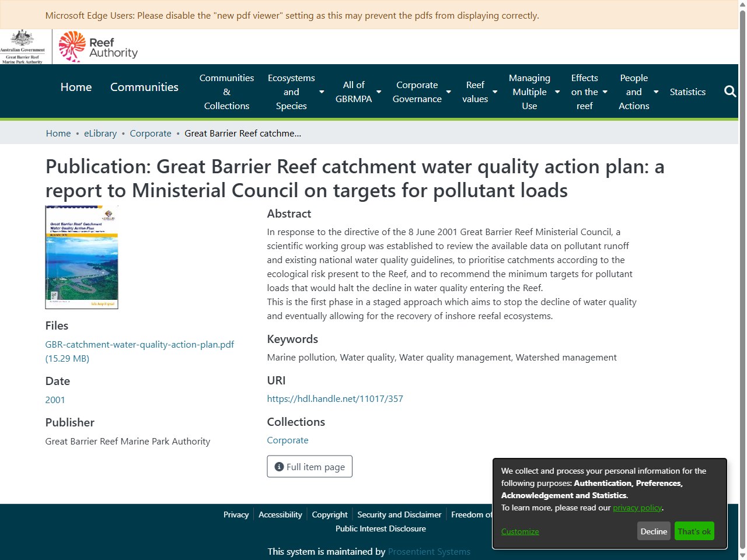Open the hdl.handle.net URI link
747x560 pixels.
(x=335, y=399)
